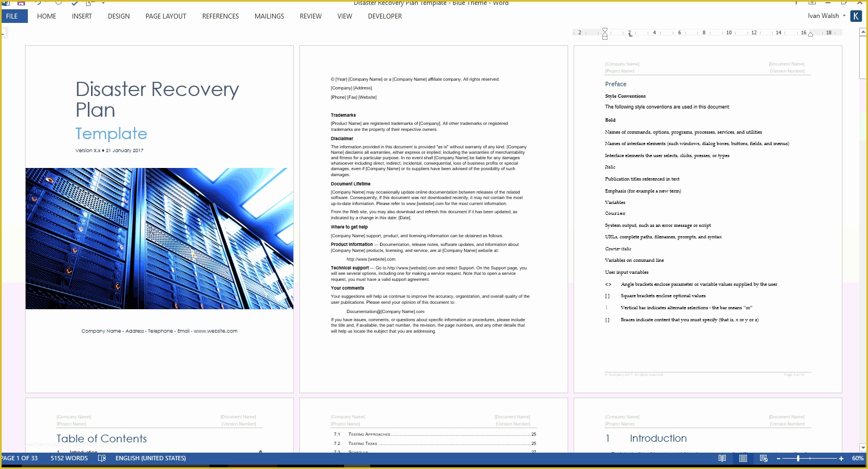Click the blue Template subtitle
Screen dimensions: 868x469
click(111, 134)
